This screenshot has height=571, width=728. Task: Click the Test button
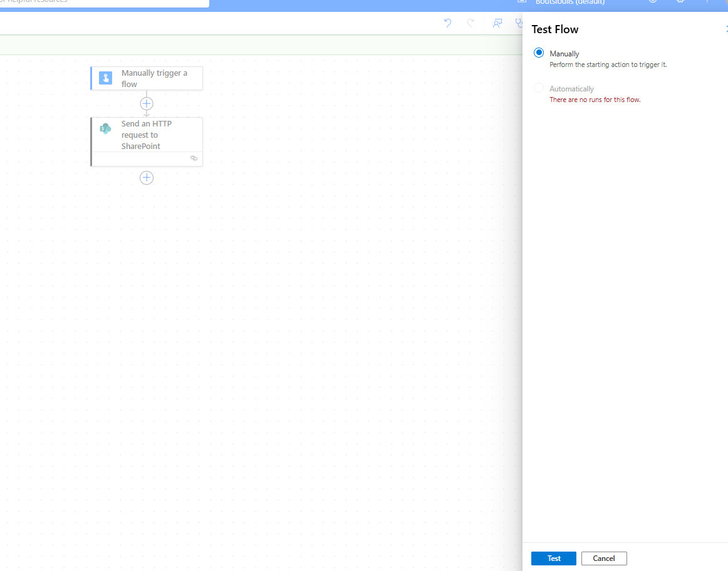(553, 558)
